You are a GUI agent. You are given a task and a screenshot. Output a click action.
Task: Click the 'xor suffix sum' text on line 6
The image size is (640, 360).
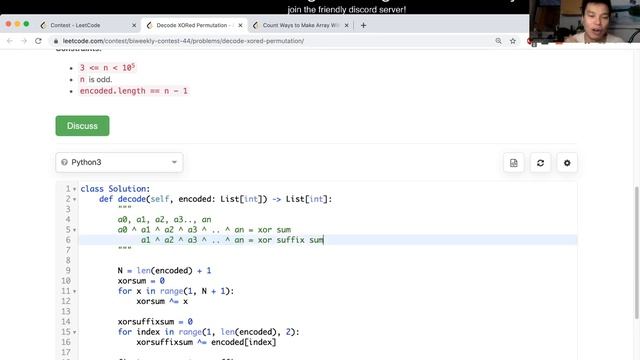click(290, 240)
